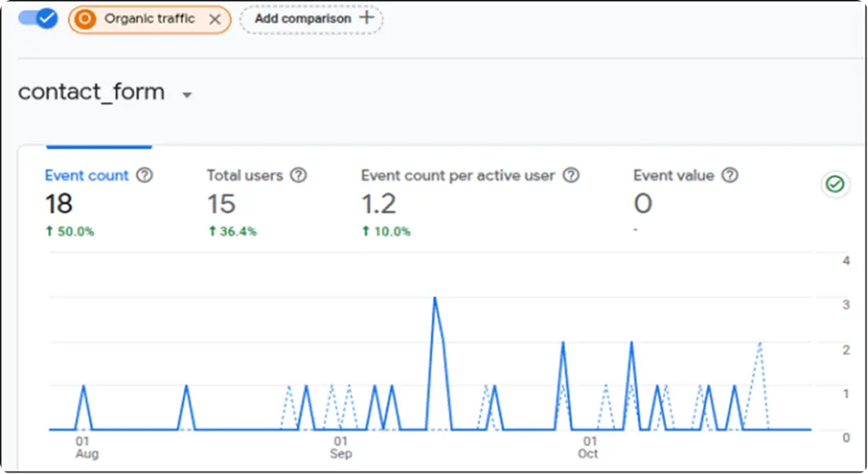Open the help icon beside Event value

tap(731, 175)
